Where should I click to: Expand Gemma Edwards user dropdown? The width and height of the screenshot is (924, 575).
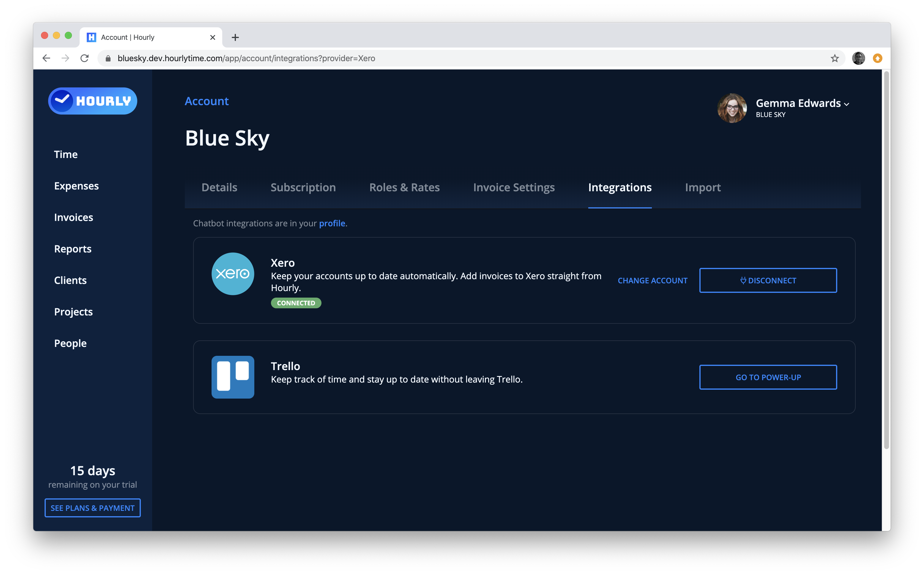point(846,104)
